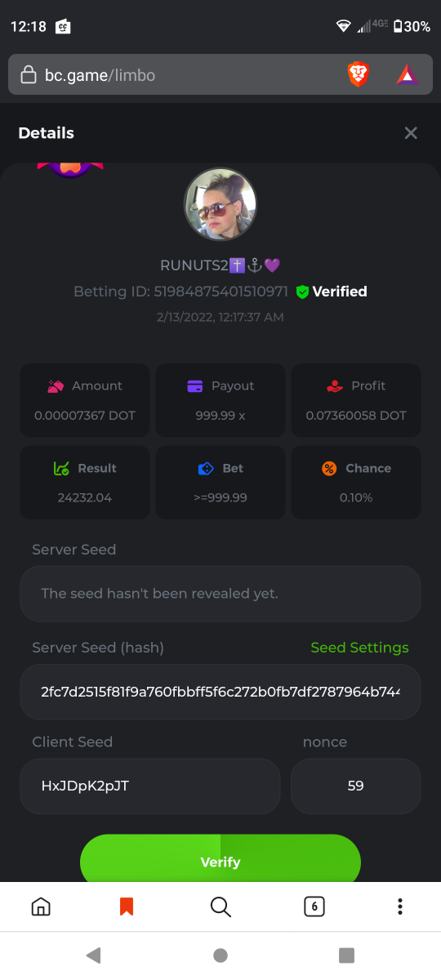
Task: Select the Server Seed hash field
Action: tap(220, 692)
